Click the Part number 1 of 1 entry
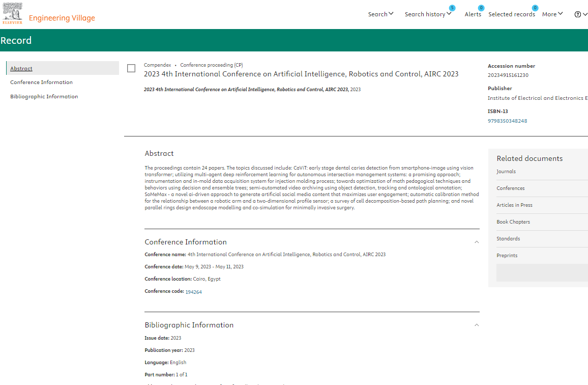 (x=166, y=374)
